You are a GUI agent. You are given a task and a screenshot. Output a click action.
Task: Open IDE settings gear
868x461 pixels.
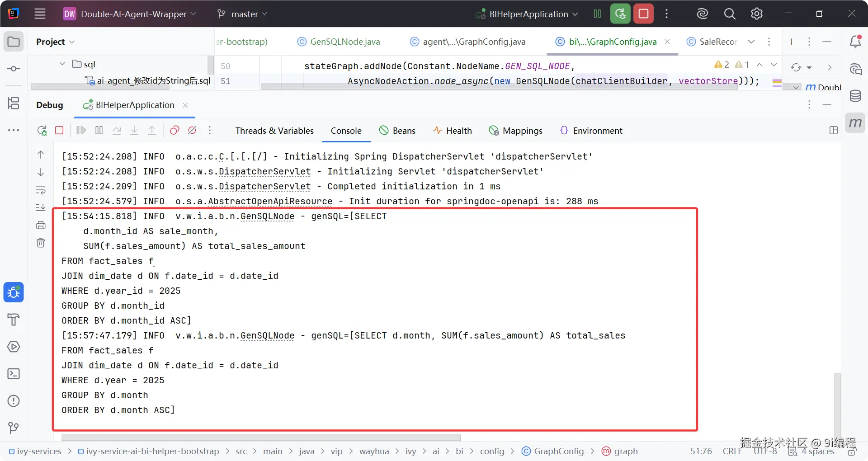click(x=757, y=14)
